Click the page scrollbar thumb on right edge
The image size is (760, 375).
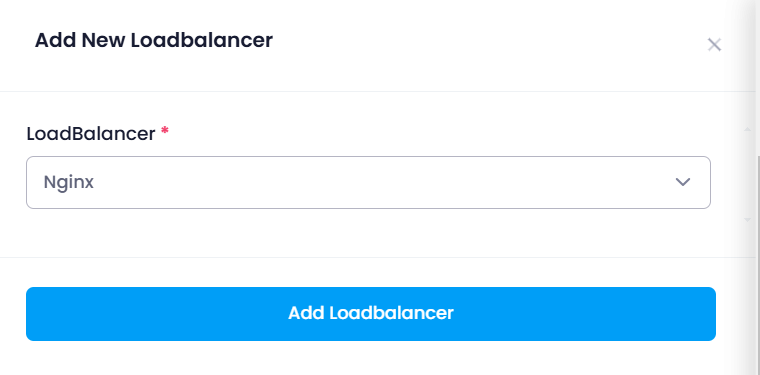(x=758, y=264)
